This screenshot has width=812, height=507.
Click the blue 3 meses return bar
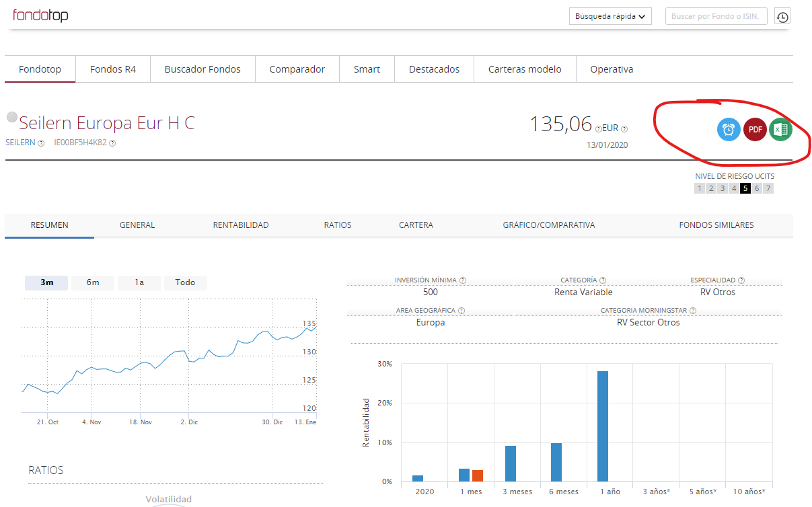coord(511,464)
